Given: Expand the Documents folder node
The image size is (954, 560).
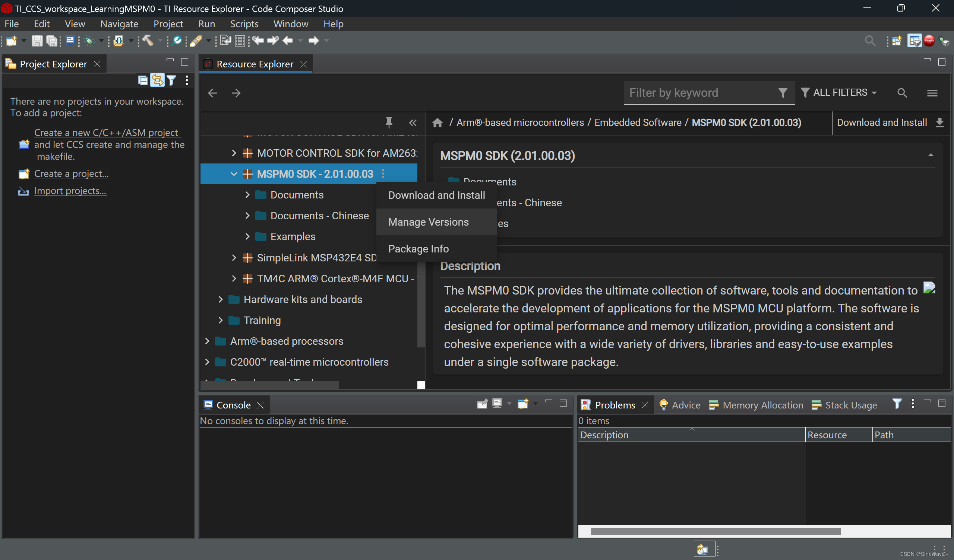Looking at the screenshot, I should click(x=247, y=194).
